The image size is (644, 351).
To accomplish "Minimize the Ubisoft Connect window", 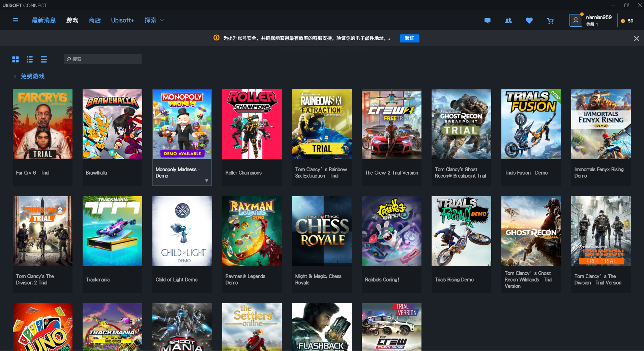I will (613, 5).
